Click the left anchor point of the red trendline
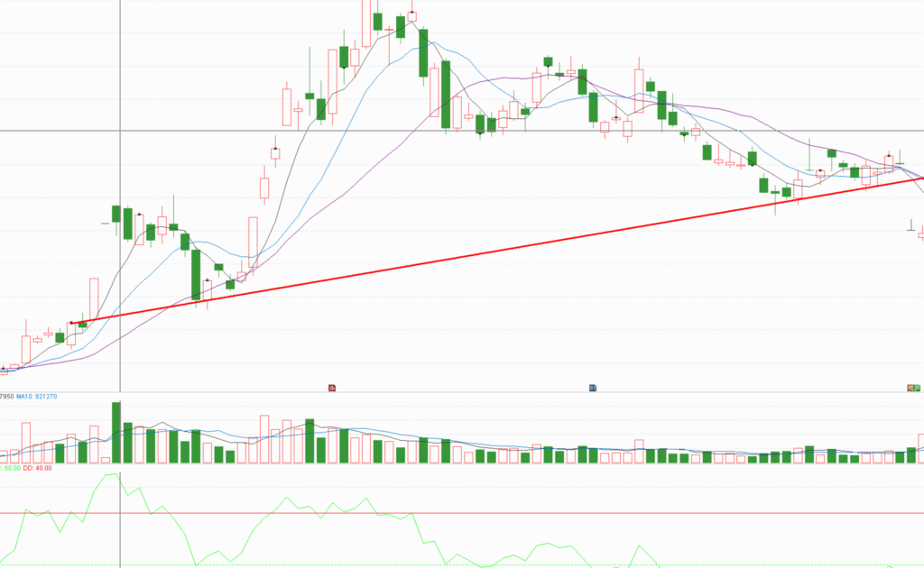 72,323
